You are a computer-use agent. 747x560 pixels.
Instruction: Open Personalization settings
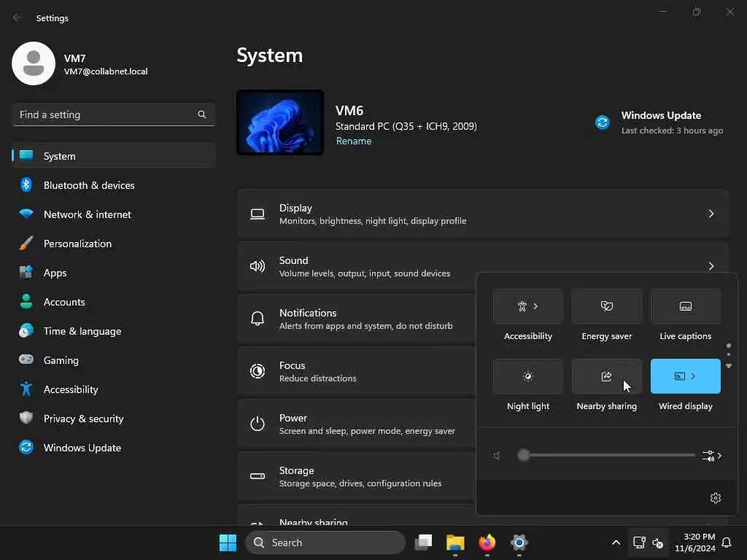[x=113, y=244]
